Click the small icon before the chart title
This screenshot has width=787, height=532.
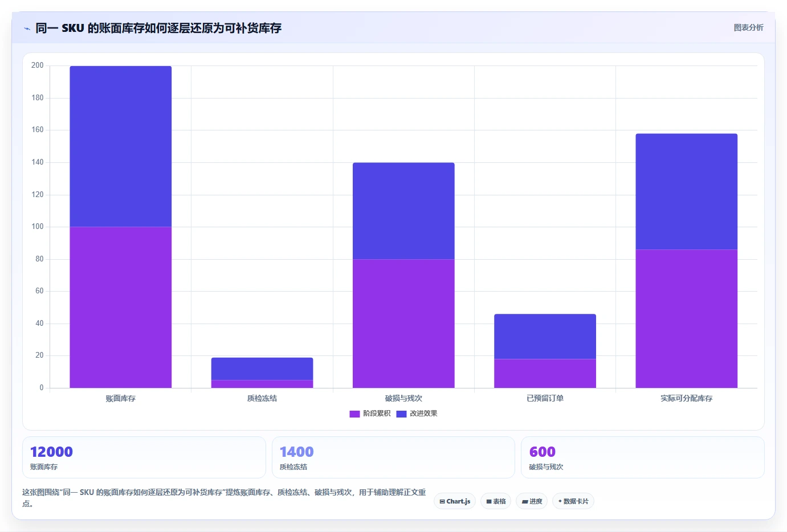(x=27, y=28)
